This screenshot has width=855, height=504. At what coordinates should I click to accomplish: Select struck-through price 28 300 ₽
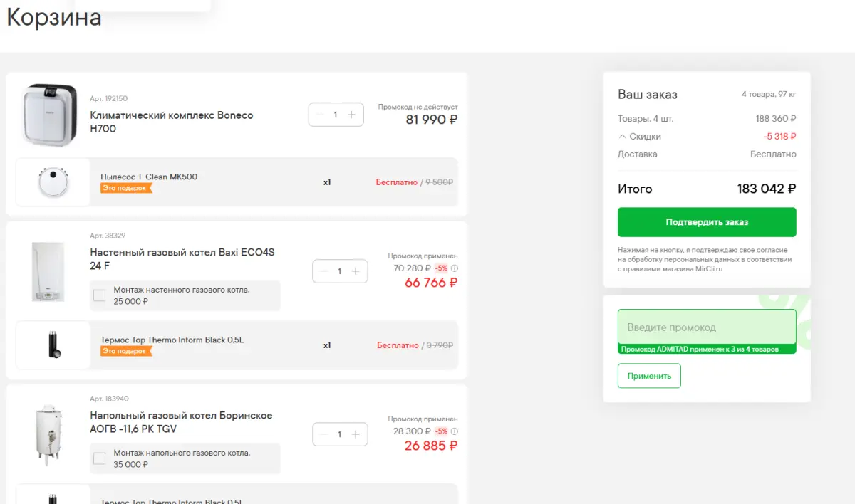412,431
